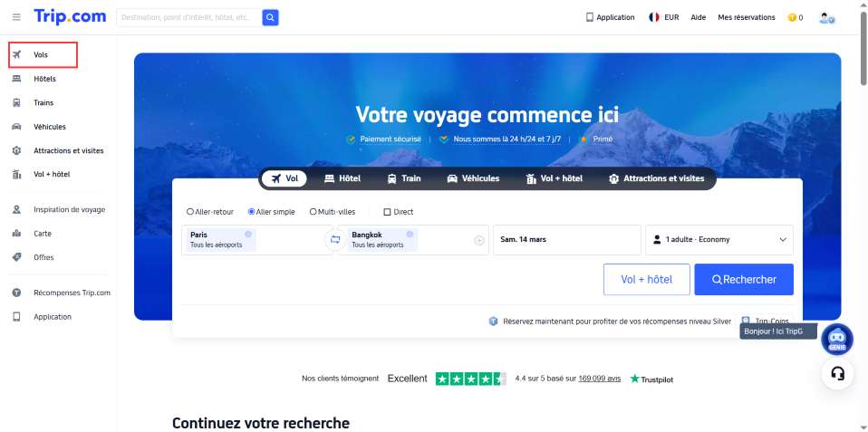Image resolution: width=868 pixels, height=432 pixels.
Task: Open Mes réservations link
Action: (747, 17)
